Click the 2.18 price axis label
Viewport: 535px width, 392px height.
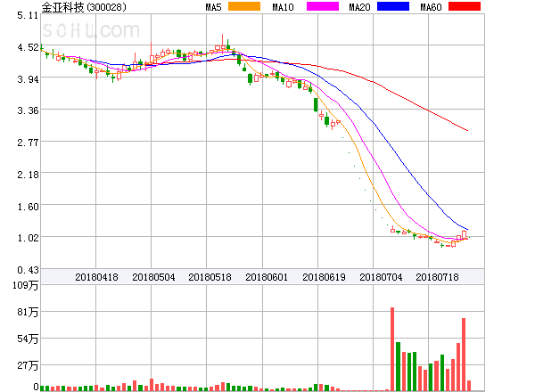click(28, 175)
